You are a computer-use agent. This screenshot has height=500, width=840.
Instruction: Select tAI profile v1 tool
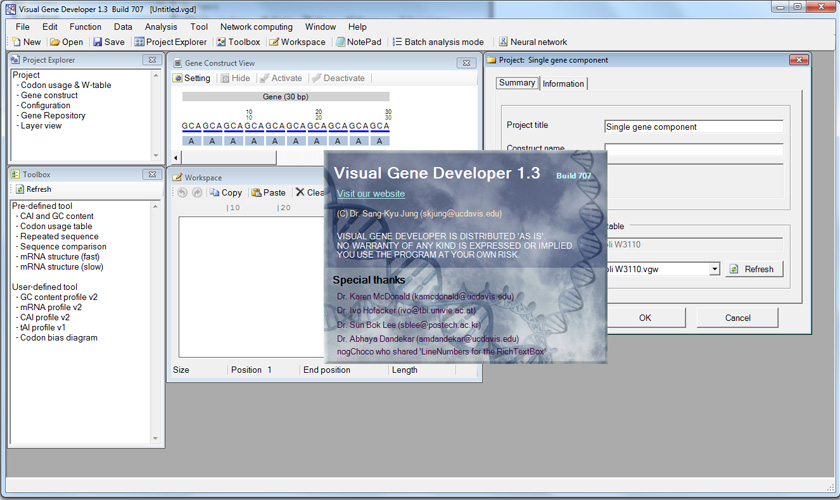[43, 327]
